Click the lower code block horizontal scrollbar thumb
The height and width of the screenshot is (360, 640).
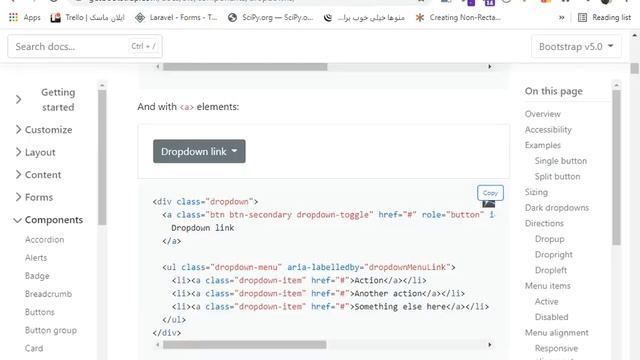click(x=244, y=345)
